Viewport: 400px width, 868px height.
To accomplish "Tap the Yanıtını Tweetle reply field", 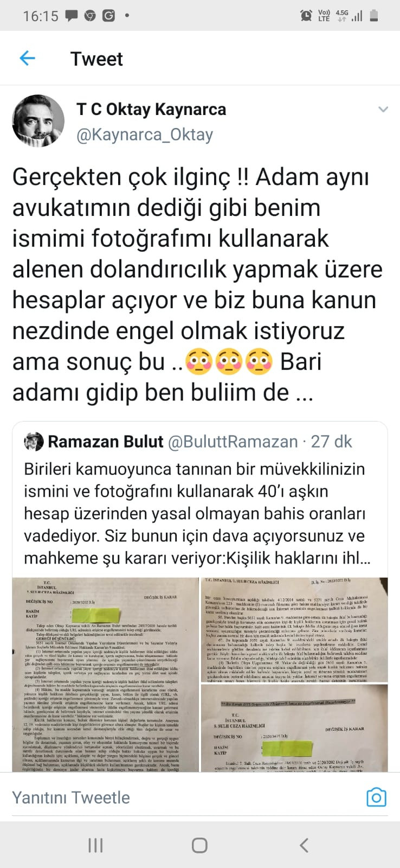I will [x=184, y=797].
